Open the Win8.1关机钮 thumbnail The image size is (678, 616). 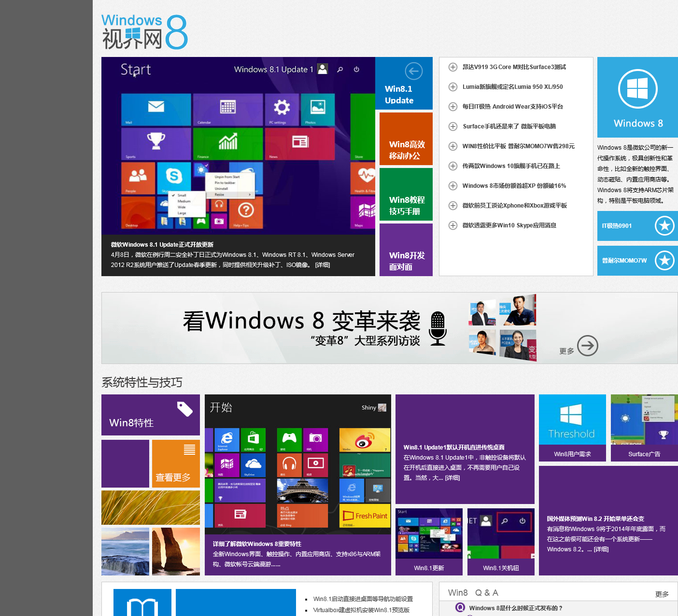[501, 542]
